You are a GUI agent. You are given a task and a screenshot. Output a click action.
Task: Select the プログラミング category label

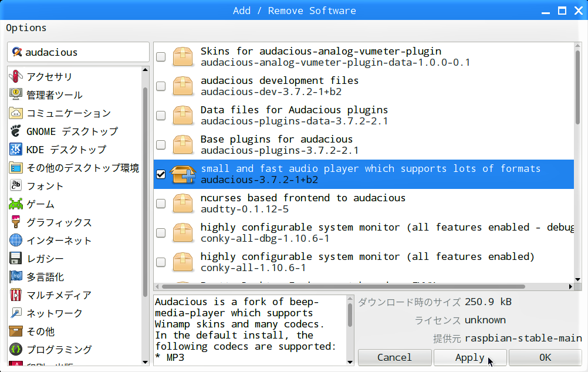coord(59,350)
